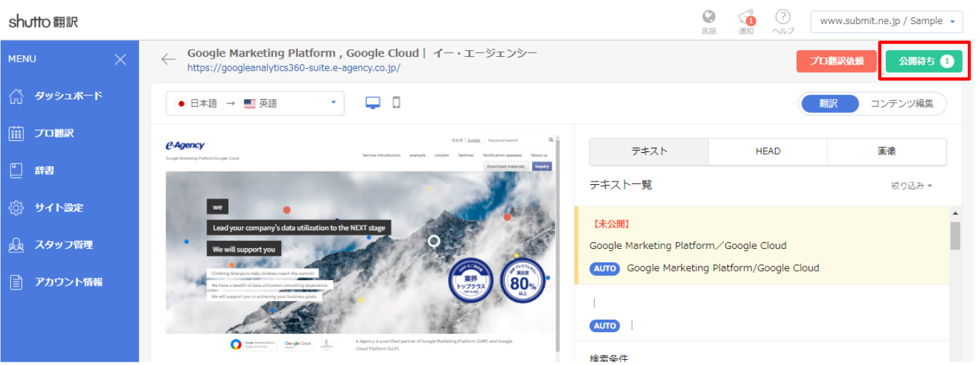The image size is (980, 365).
Task: Click the search magnifier icon in preview
Action: click(551, 140)
